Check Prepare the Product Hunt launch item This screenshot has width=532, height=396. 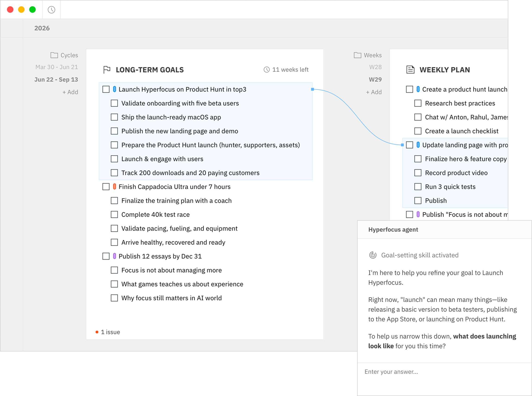point(114,145)
